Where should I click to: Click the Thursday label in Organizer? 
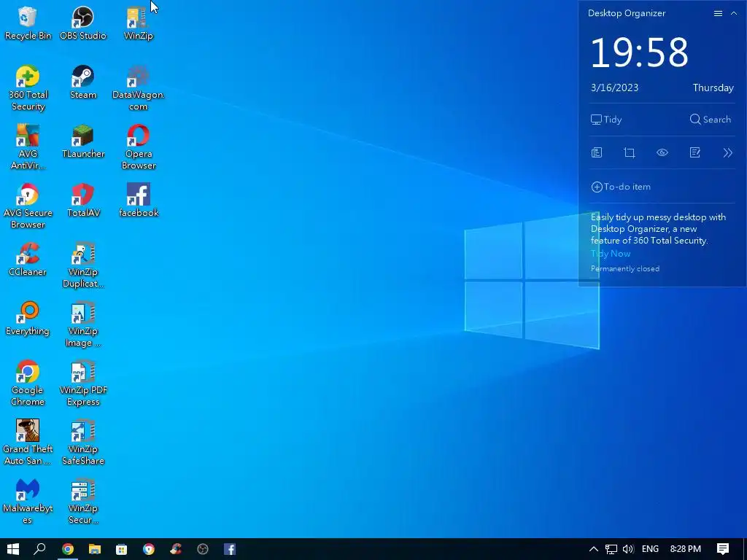coord(713,87)
